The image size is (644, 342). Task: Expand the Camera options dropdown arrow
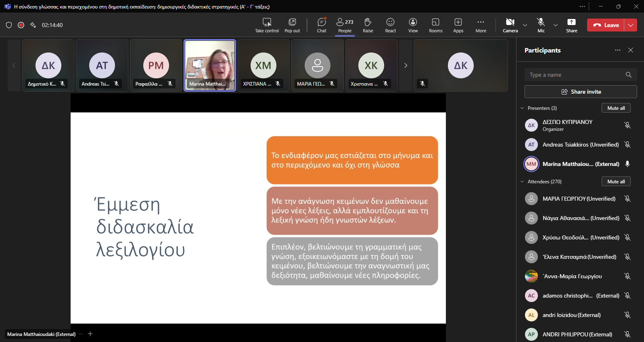coord(525,25)
